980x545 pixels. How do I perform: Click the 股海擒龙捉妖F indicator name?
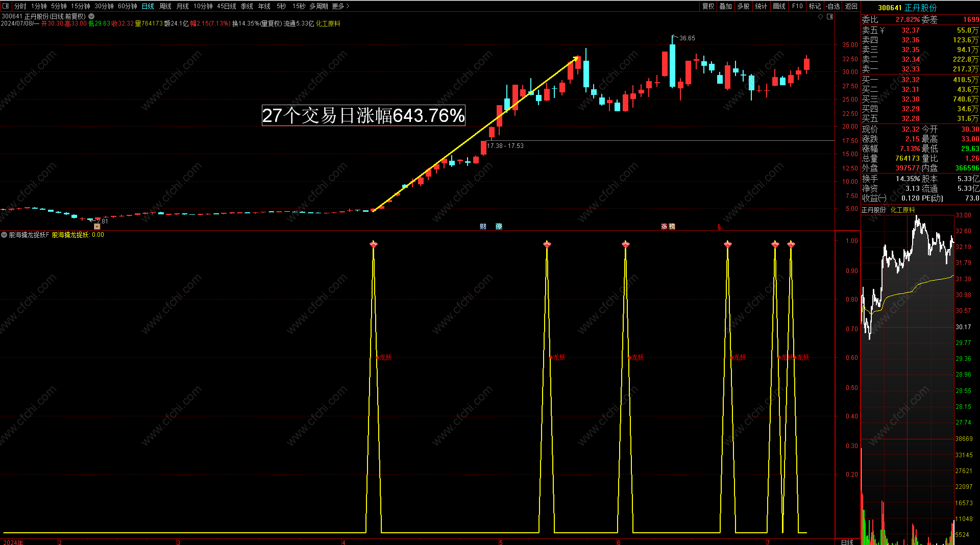tap(29, 235)
